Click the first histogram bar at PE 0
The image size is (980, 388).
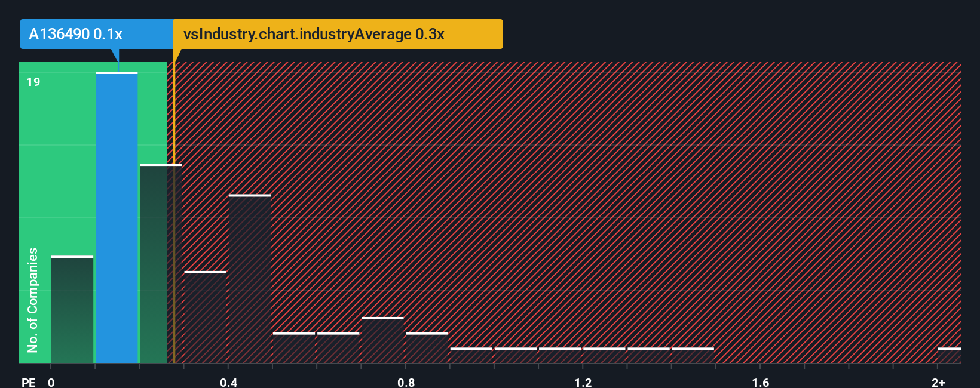click(x=72, y=310)
